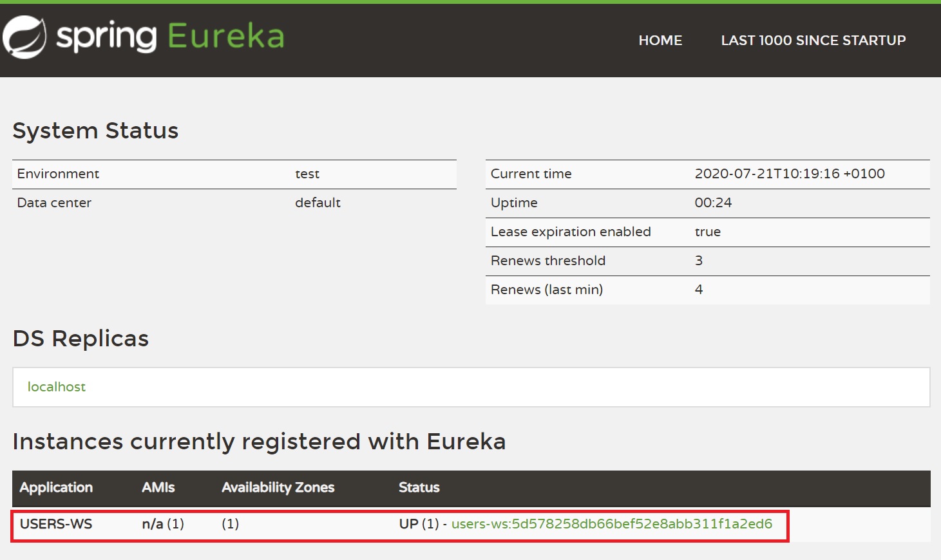Select the USERS-WS application name cell

[x=56, y=524]
